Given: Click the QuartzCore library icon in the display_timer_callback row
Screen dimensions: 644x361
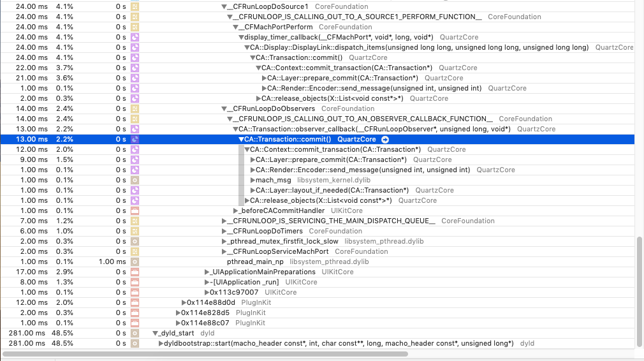Looking at the screenshot, I should pyautogui.click(x=135, y=38).
